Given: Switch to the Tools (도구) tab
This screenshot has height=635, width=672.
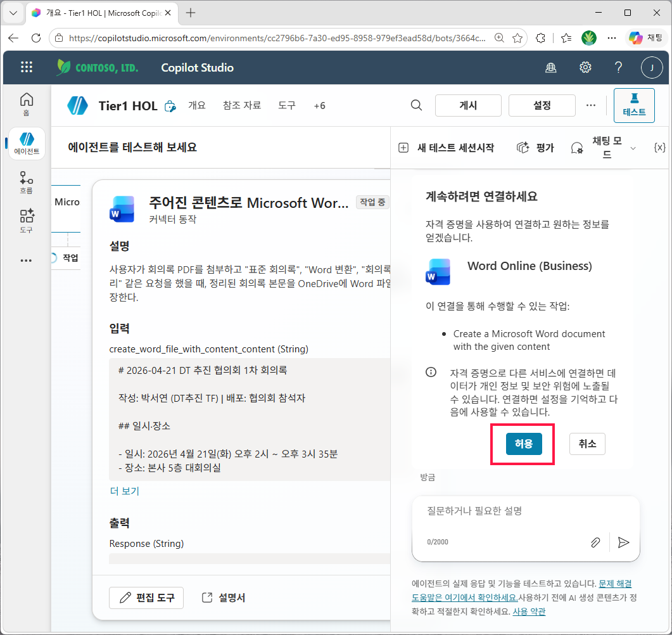Looking at the screenshot, I should (287, 105).
